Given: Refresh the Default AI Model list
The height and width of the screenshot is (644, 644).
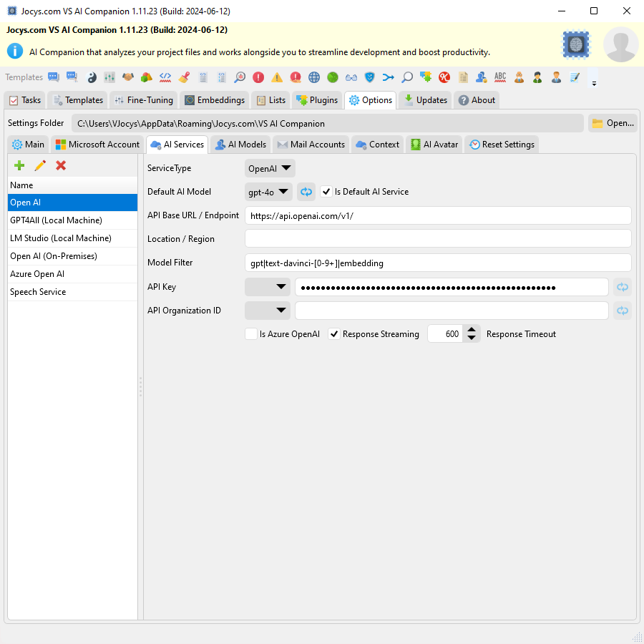Looking at the screenshot, I should [x=306, y=192].
